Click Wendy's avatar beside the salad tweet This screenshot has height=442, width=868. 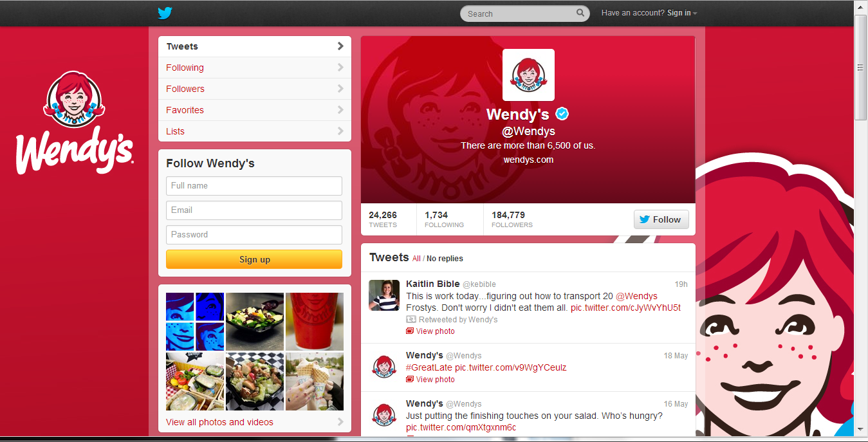click(385, 415)
